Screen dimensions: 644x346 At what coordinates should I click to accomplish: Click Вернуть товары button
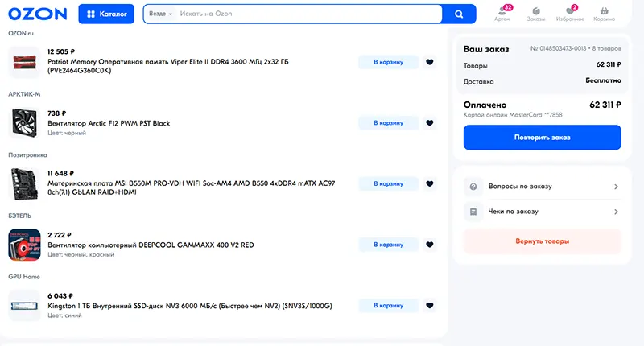pos(542,241)
